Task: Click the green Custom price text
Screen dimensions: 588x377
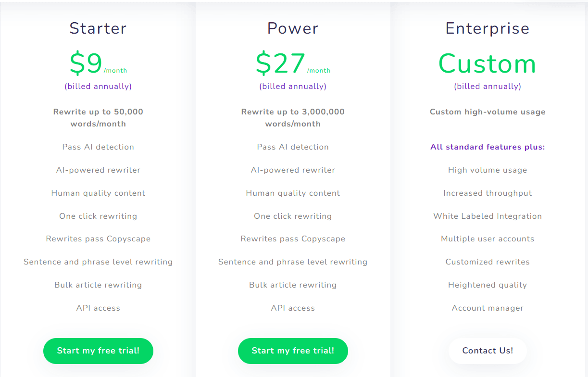Action: point(488,64)
